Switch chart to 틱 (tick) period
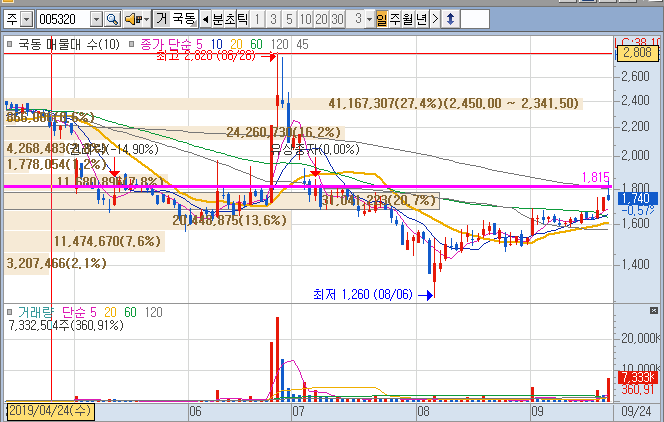 [x=242, y=19]
